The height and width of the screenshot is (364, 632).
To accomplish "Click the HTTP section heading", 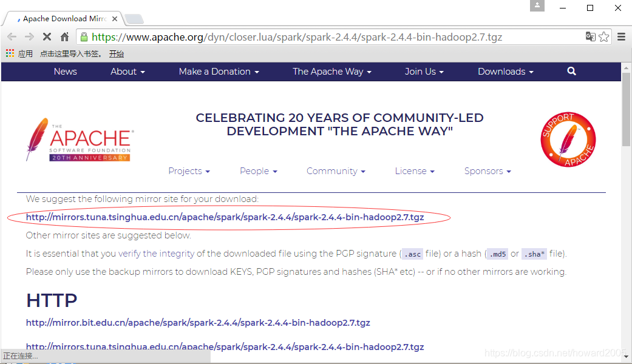I will (52, 300).
